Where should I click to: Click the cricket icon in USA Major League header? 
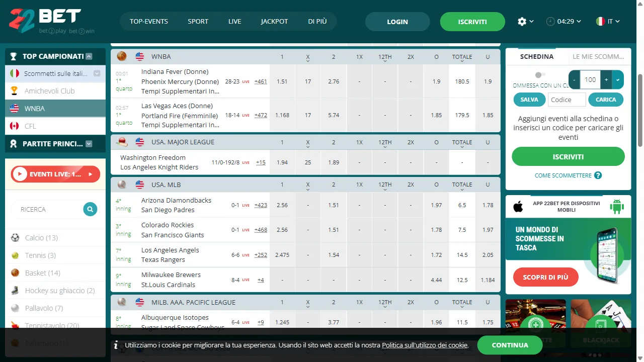(x=122, y=142)
